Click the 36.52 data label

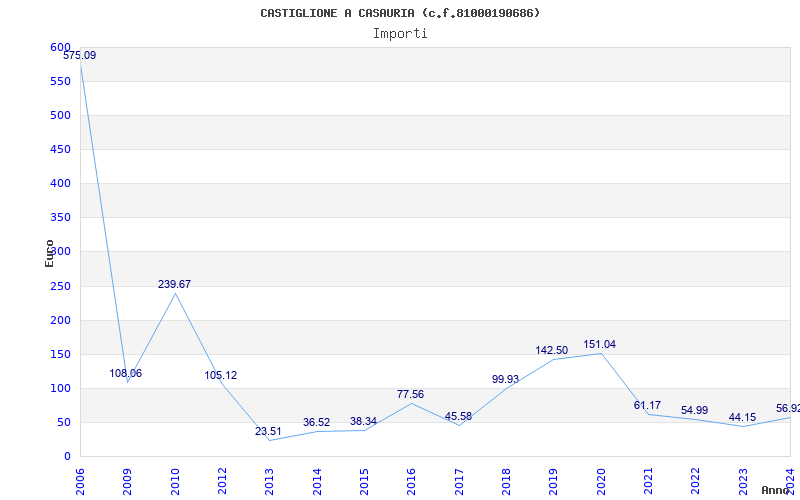316,422
